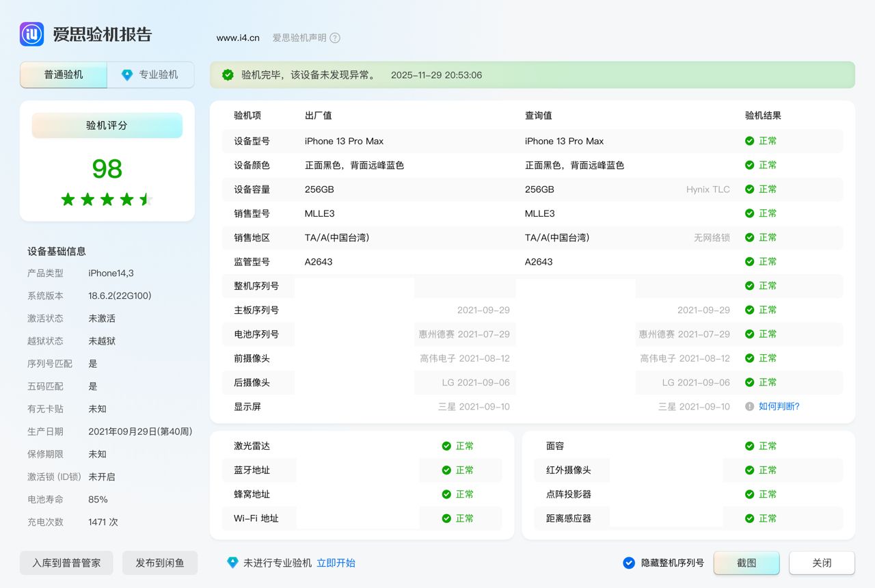Image resolution: width=875 pixels, height=588 pixels.
Task: Open the 如何判断? help link
Action: coord(779,407)
